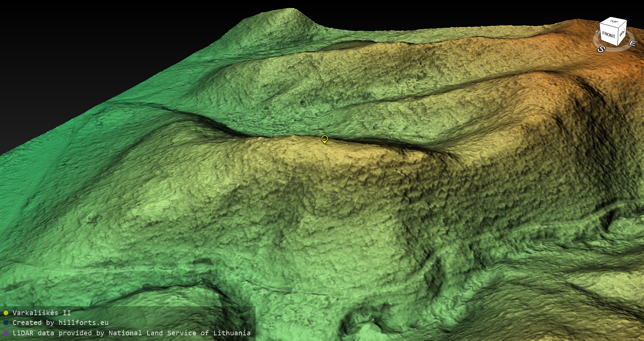Click the rounded mound peak at the terrain's top
This screenshot has height=341, width=644.
point(288,13)
